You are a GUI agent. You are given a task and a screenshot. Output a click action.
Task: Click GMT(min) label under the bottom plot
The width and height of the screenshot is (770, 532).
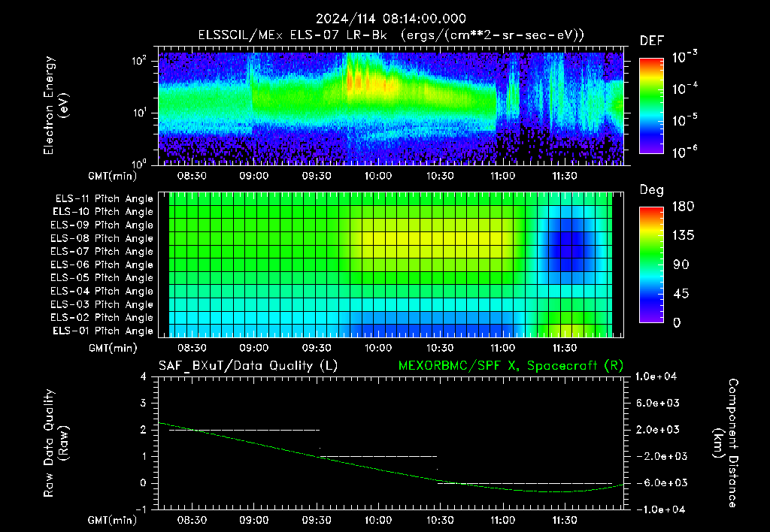click(x=113, y=520)
